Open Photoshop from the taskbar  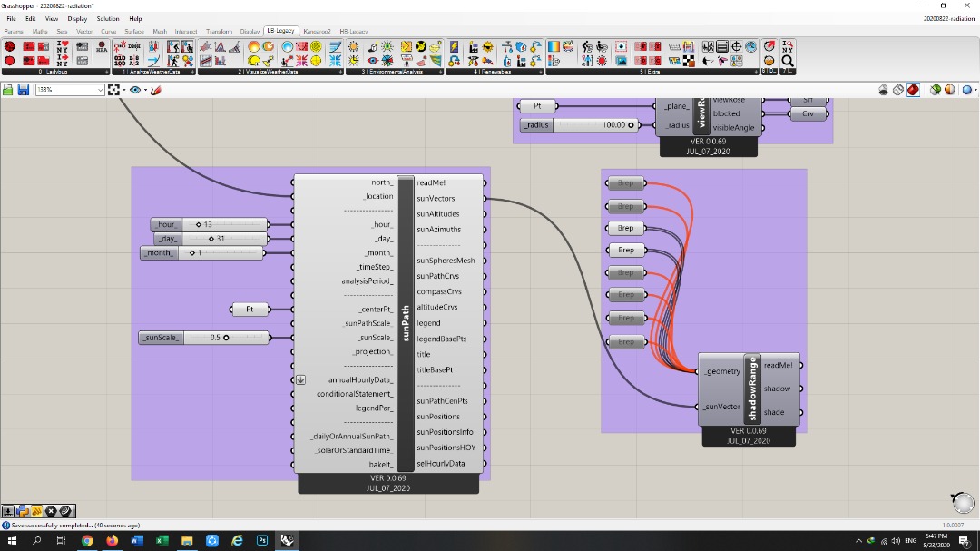pos(262,540)
